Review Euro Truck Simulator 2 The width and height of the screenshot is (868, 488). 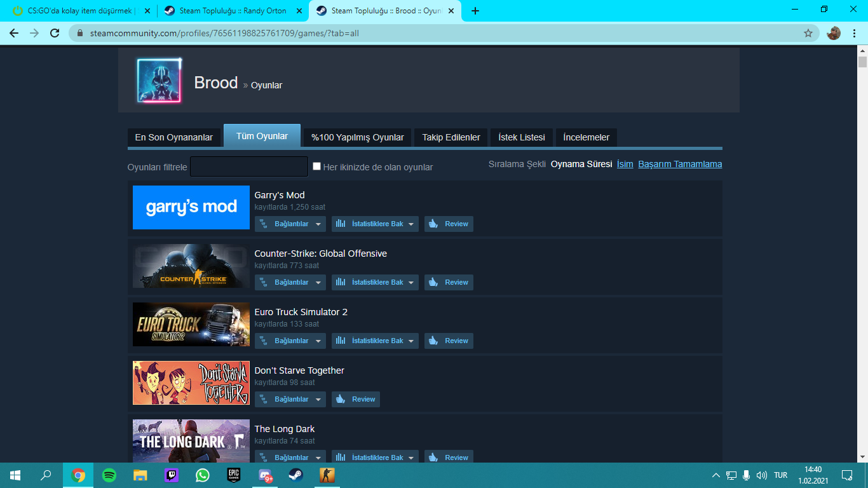(449, 341)
